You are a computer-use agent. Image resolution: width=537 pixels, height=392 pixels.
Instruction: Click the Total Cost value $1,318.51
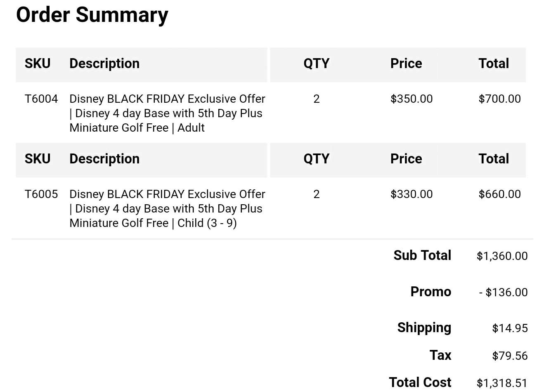pyautogui.click(x=502, y=383)
